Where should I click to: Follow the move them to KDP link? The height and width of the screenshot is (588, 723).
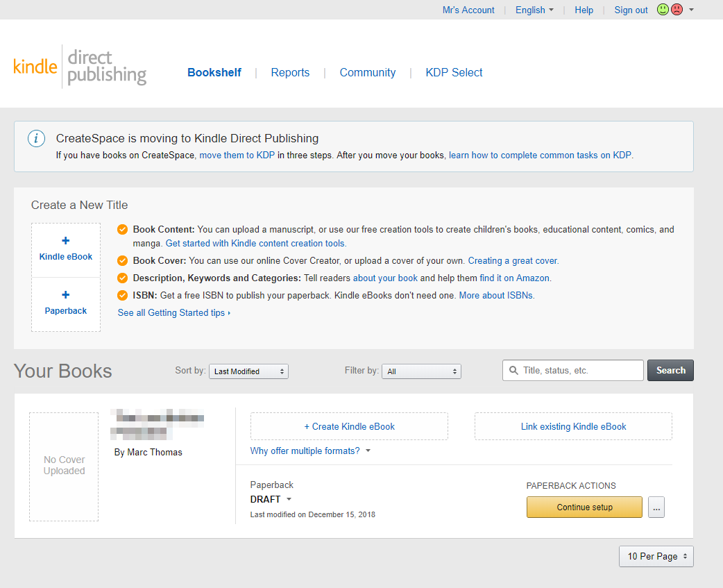click(237, 156)
